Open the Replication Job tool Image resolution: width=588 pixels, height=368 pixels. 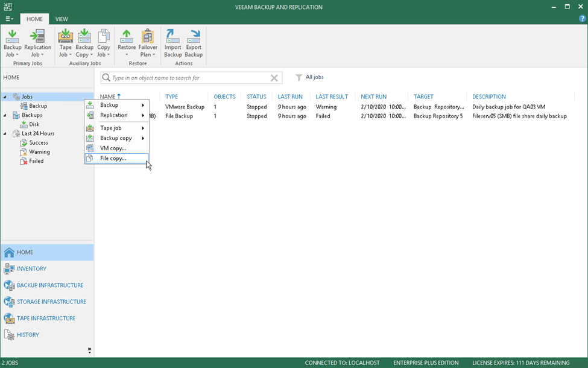click(37, 42)
